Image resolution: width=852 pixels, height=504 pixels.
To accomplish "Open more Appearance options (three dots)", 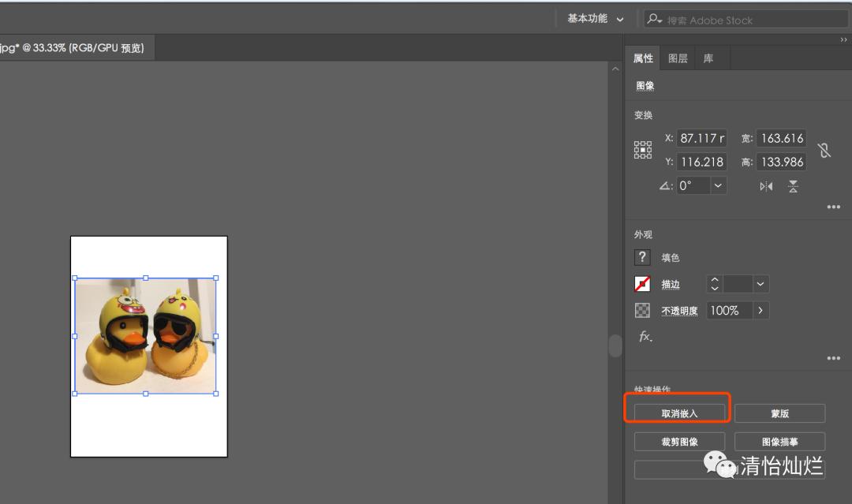I will (833, 359).
